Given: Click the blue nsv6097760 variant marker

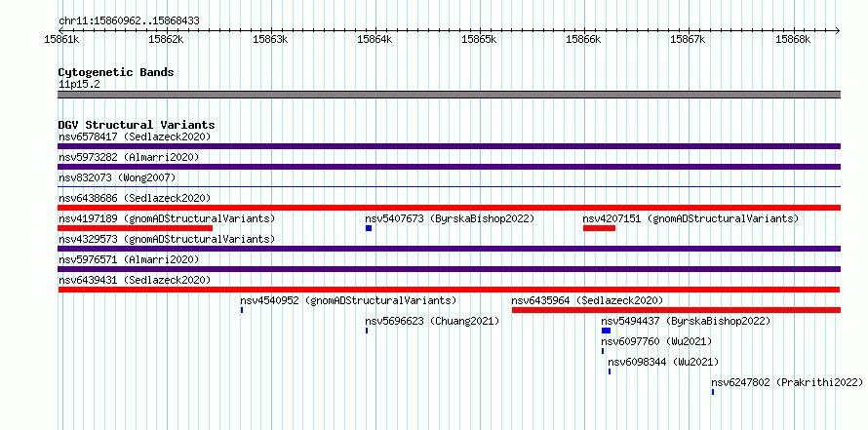Looking at the screenshot, I should 603,351.
